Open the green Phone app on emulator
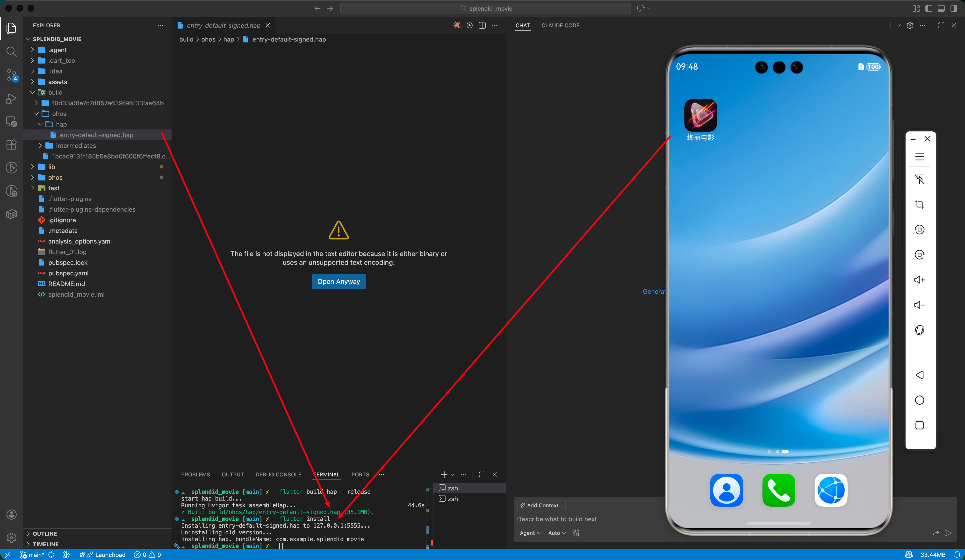 click(778, 490)
